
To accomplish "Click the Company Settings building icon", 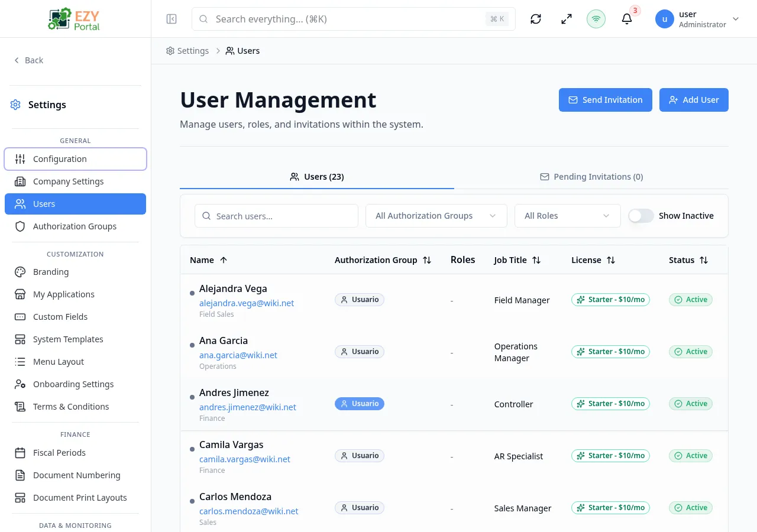I will tap(20, 181).
